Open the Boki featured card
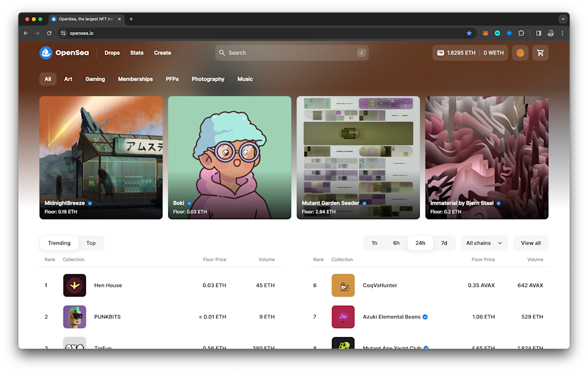This screenshot has height=373, width=588. (x=230, y=158)
